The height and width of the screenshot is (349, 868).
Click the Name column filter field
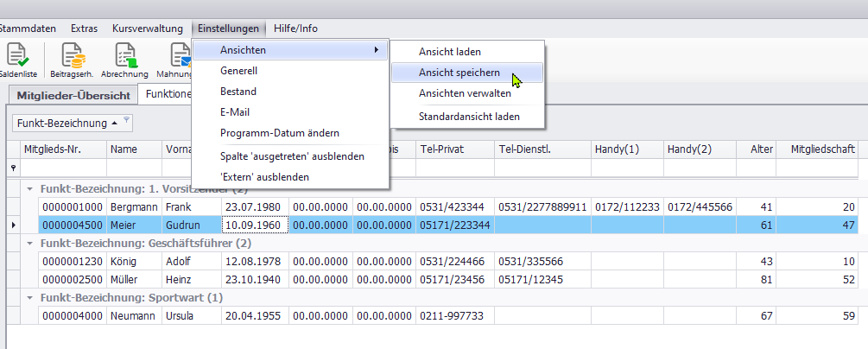coord(133,168)
